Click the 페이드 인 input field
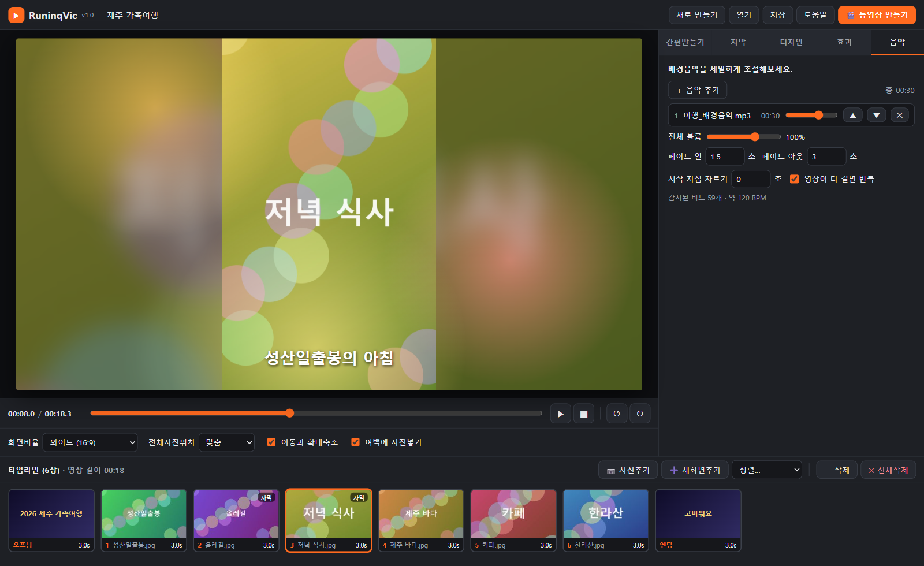This screenshot has width=924, height=566. (725, 157)
